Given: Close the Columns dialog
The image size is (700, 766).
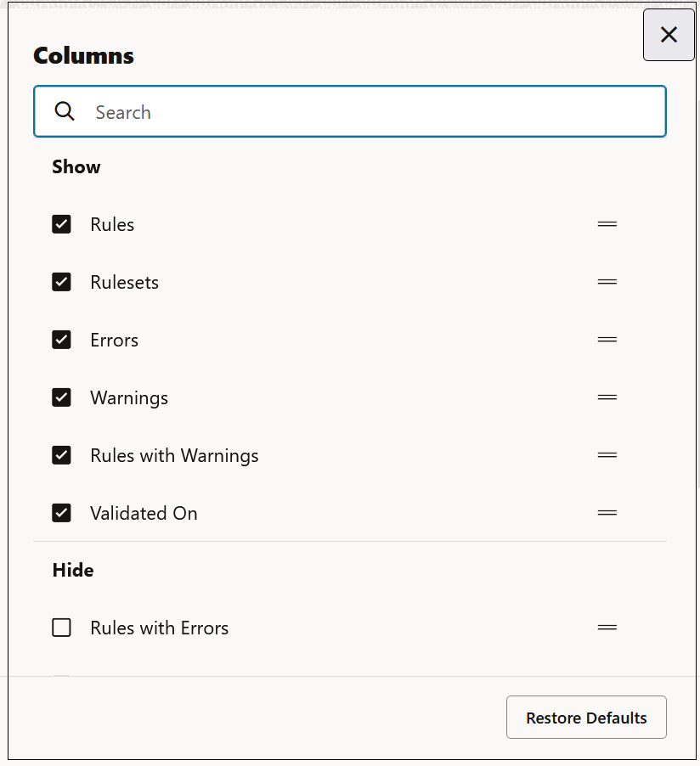Looking at the screenshot, I should [x=669, y=34].
